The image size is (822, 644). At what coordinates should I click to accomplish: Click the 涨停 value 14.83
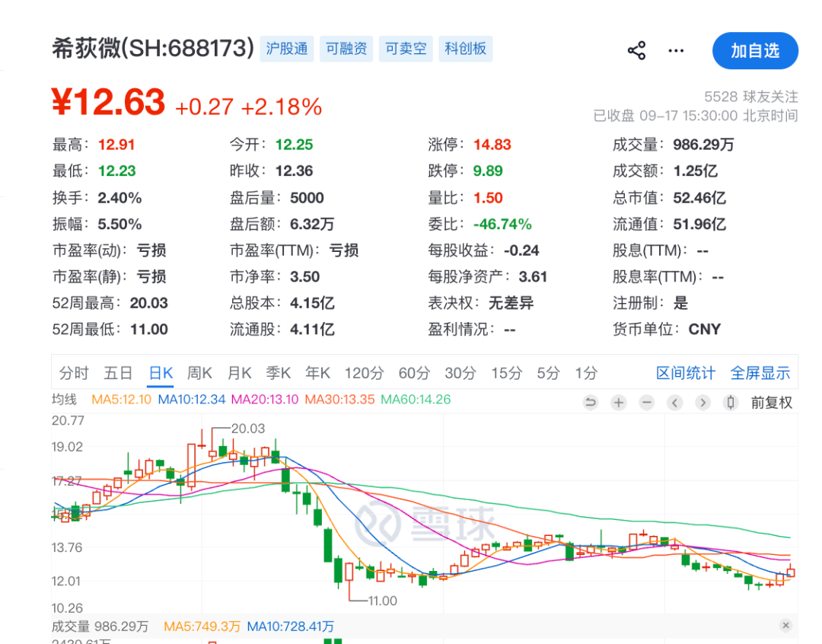coord(492,145)
